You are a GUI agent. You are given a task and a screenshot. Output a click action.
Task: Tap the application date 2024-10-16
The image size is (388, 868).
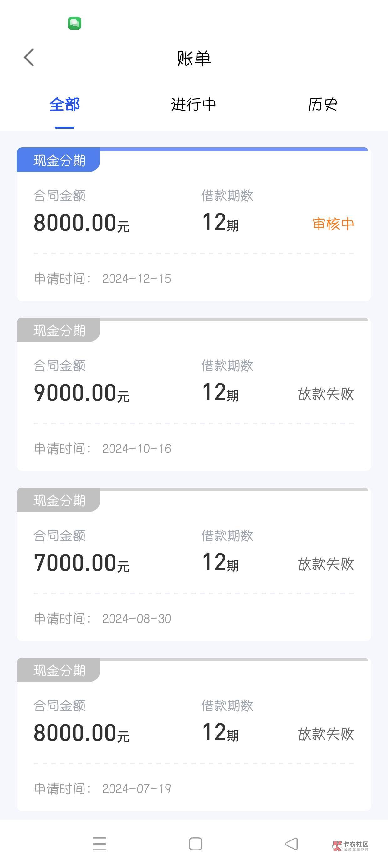(136, 449)
